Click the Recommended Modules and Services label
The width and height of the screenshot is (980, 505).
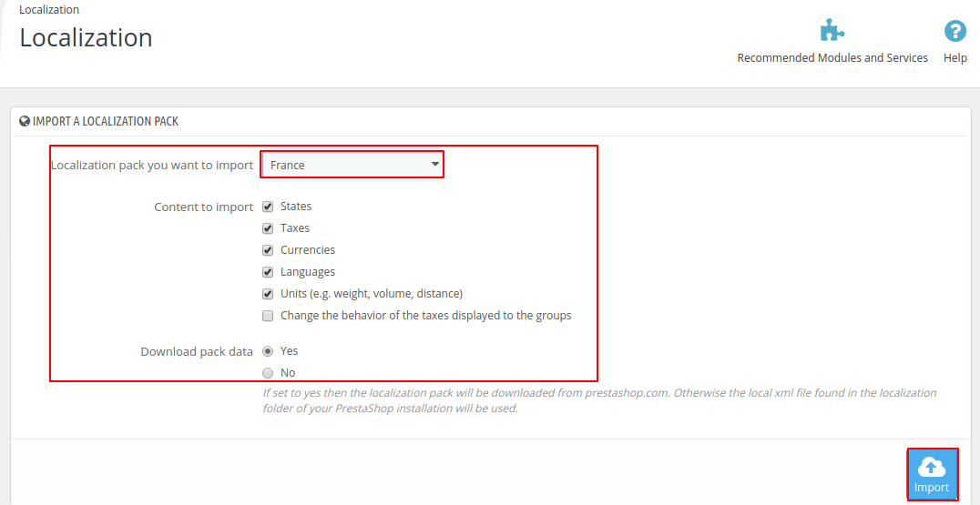(832, 57)
